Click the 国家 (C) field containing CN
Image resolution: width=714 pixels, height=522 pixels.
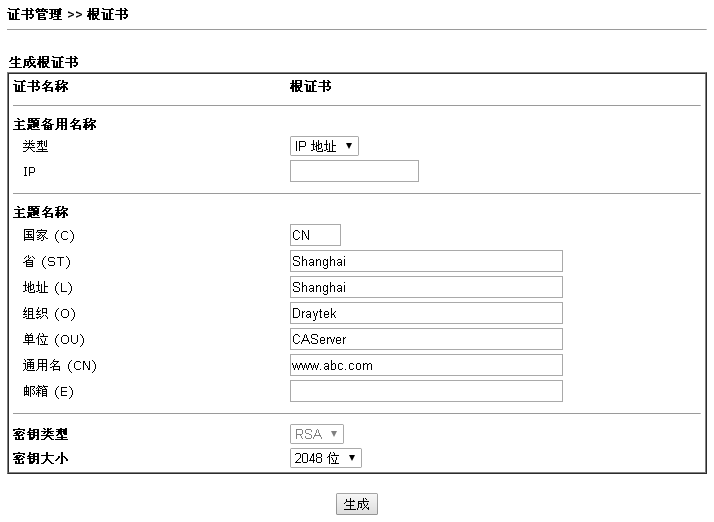tap(315, 235)
